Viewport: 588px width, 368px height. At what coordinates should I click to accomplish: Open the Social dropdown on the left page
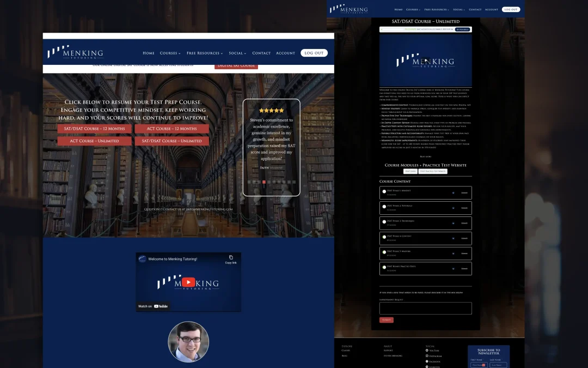point(237,53)
